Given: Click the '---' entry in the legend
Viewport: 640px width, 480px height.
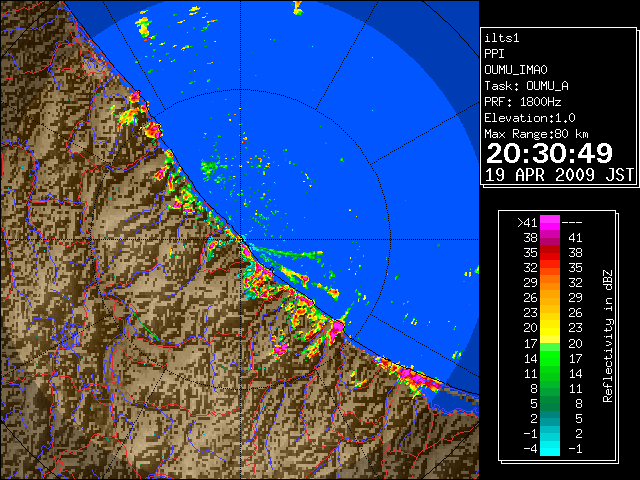Looking at the screenshot, I should point(572,223).
